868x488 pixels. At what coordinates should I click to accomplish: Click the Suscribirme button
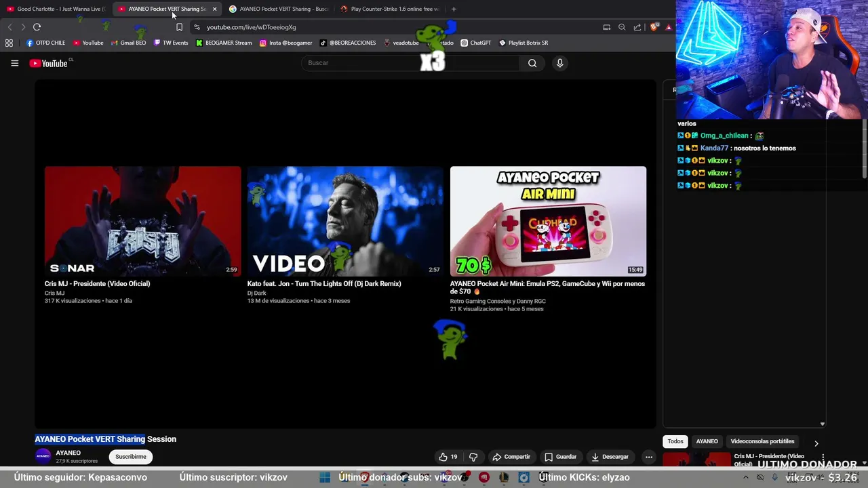click(x=131, y=457)
